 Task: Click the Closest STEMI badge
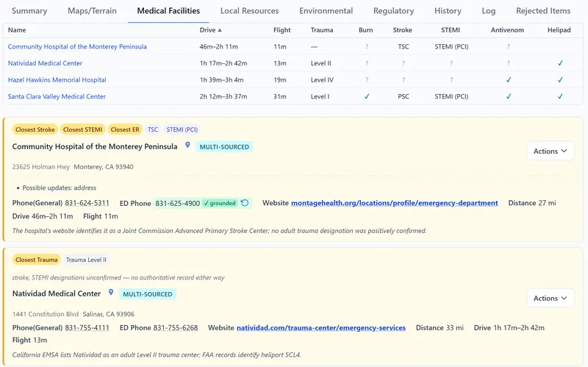coord(82,129)
